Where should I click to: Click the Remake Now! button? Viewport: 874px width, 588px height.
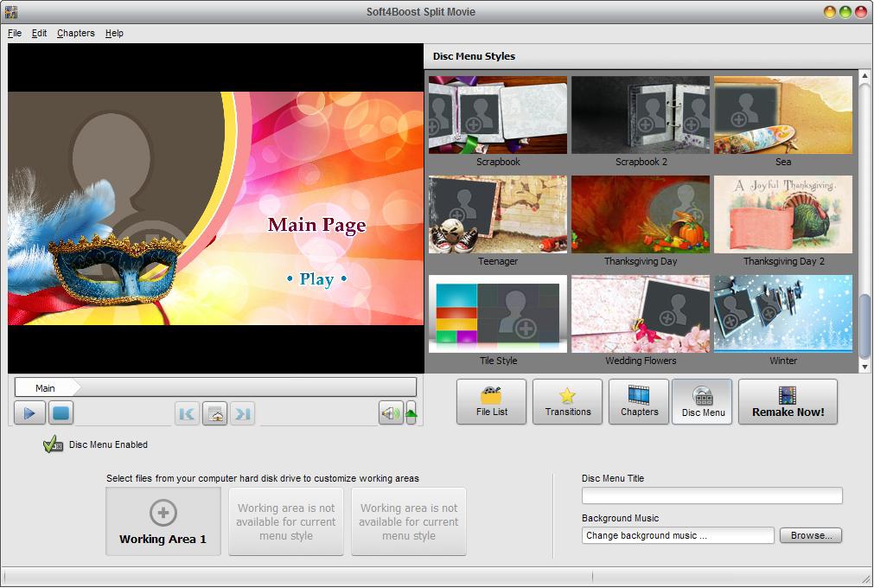[x=788, y=402]
